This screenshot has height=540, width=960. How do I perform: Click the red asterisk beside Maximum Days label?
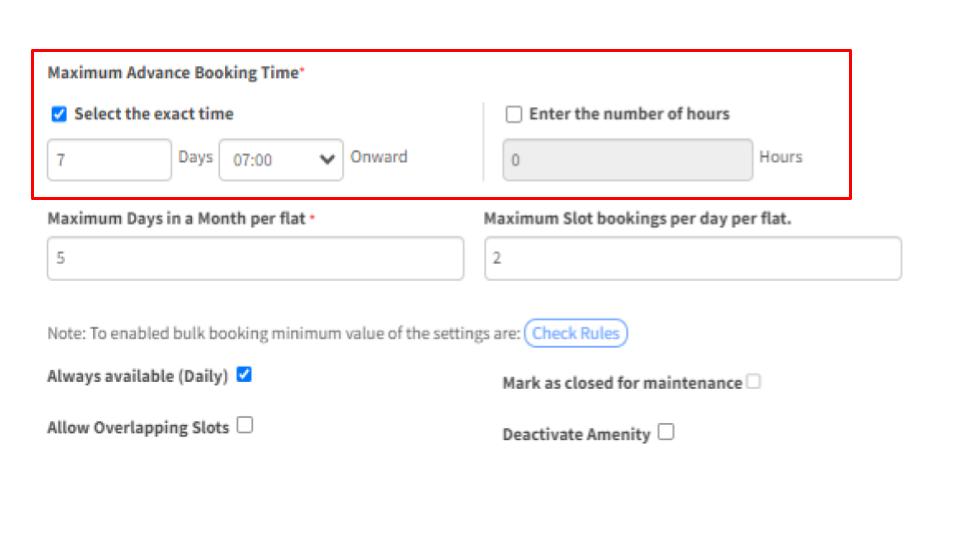click(x=312, y=218)
